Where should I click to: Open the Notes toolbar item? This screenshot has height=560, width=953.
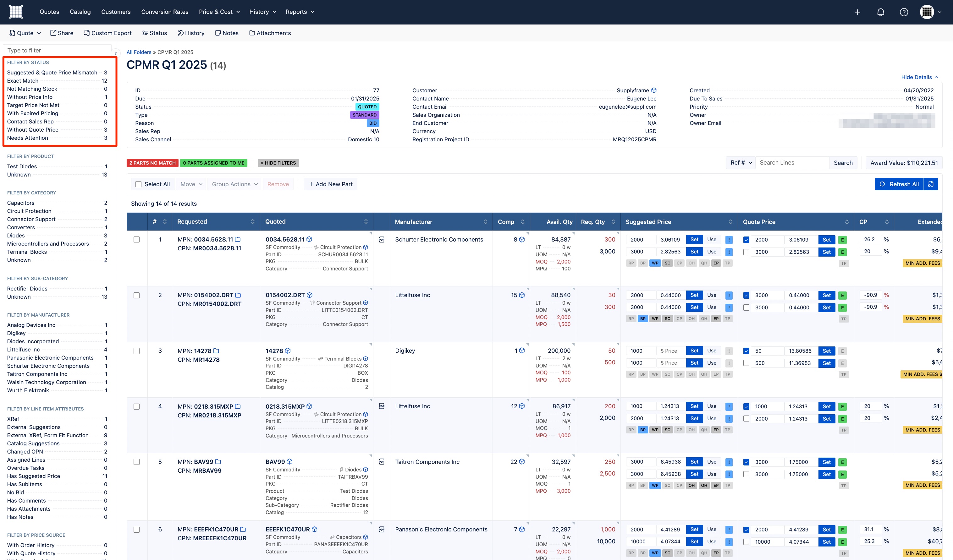click(227, 33)
